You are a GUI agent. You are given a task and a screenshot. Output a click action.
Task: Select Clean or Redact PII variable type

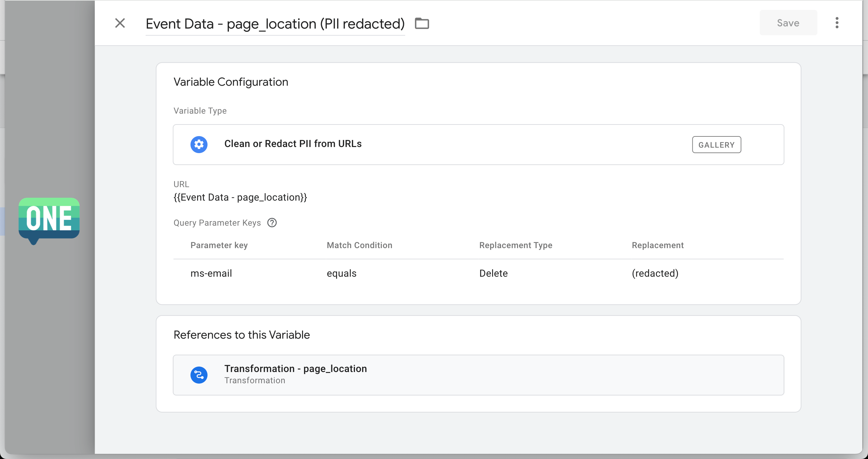tap(292, 144)
